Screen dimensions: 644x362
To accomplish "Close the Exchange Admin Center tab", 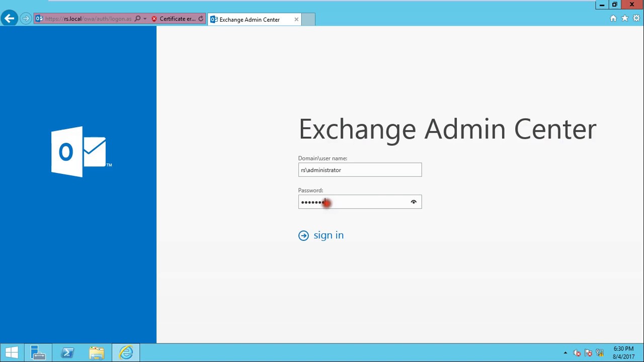I will point(296,20).
